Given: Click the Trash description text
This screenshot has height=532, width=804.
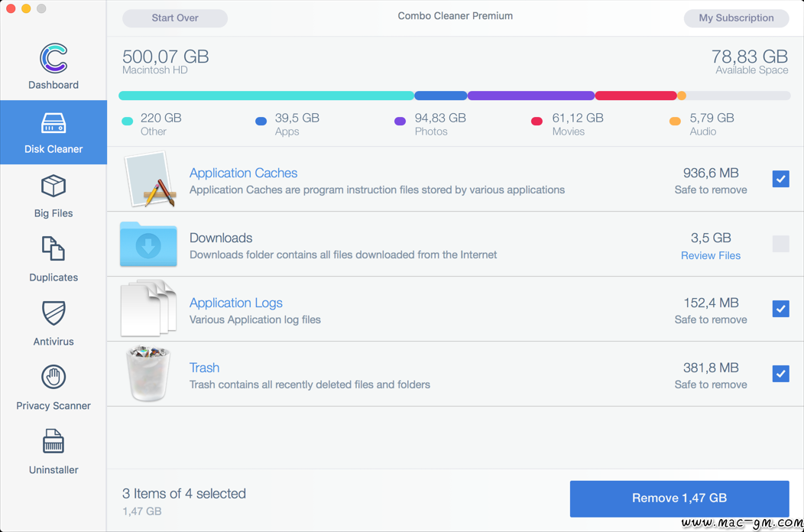Looking at the screenshot, I should pyautogui.click(x=310, y=384).
